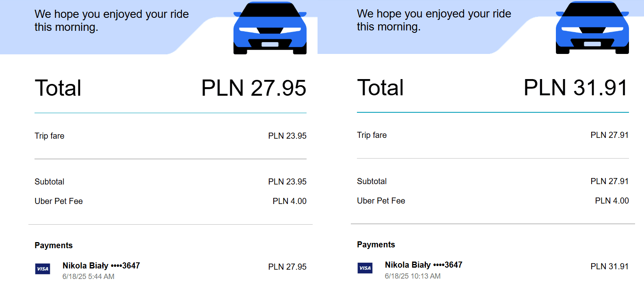Viewport: 644px width, 294px height.
Task: Select the PLN 31.91 total amount
Action: click(x=576, y=88)
